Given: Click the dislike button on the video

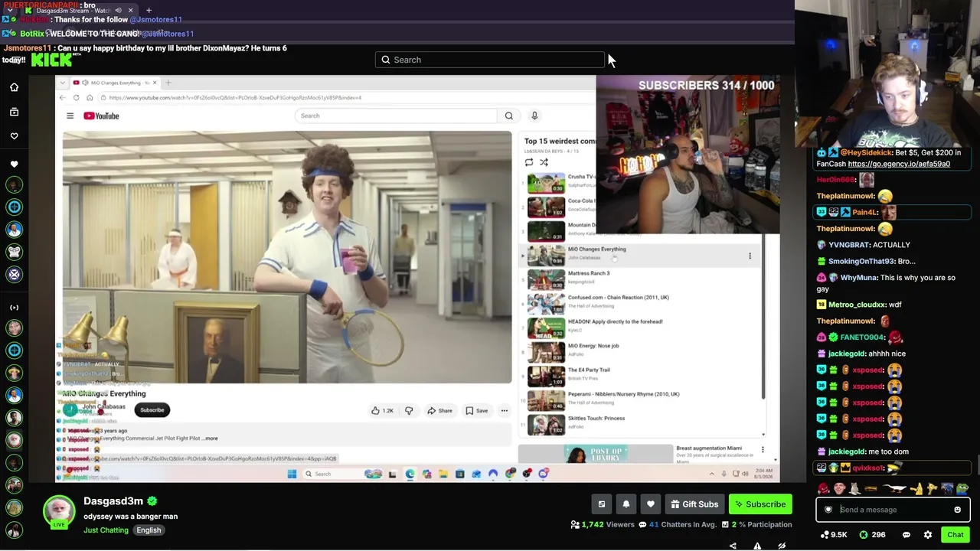Looking at the screenshot, I should [x=409, y=411].
